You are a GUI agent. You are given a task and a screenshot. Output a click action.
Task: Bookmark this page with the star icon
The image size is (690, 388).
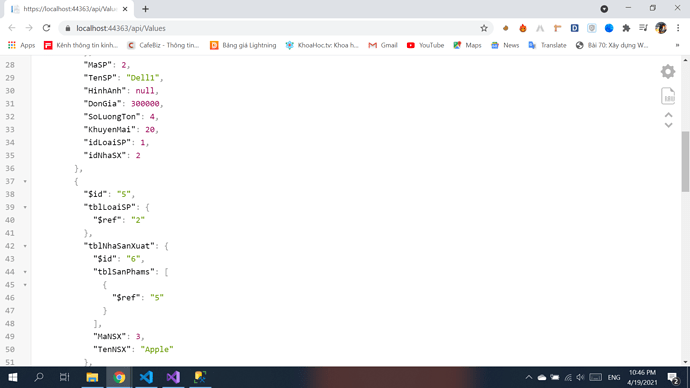[484, 28]
